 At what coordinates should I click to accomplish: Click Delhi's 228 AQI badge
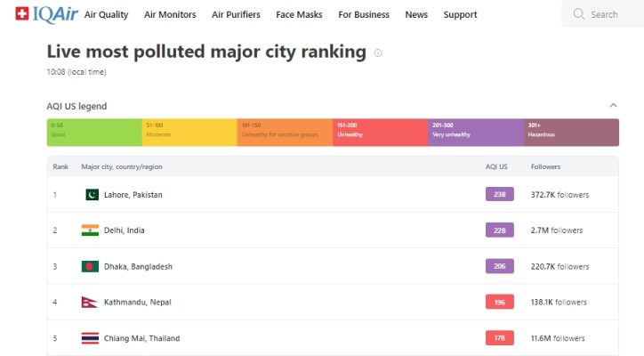[499, 231]
